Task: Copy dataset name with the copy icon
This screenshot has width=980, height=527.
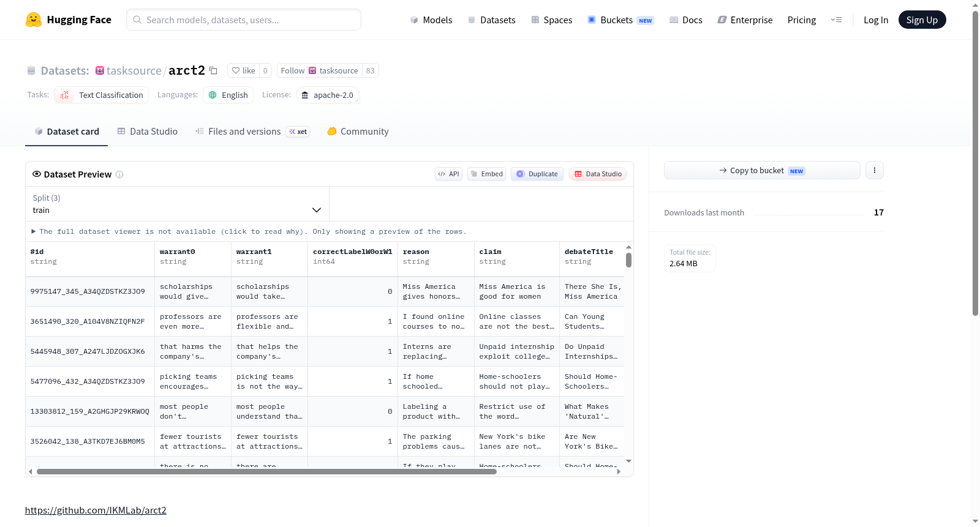Action: click(213, 70)
